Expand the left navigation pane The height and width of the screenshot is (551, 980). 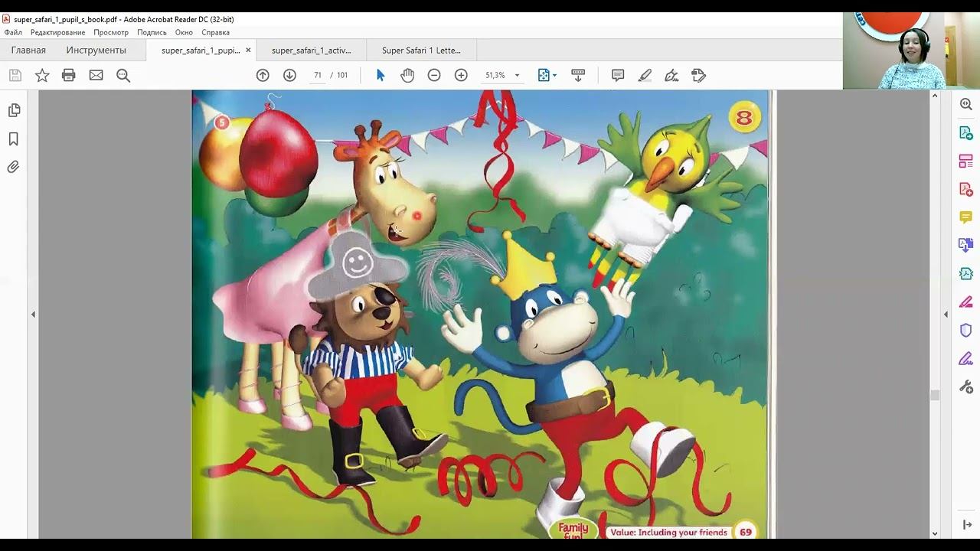pos(33,315)
